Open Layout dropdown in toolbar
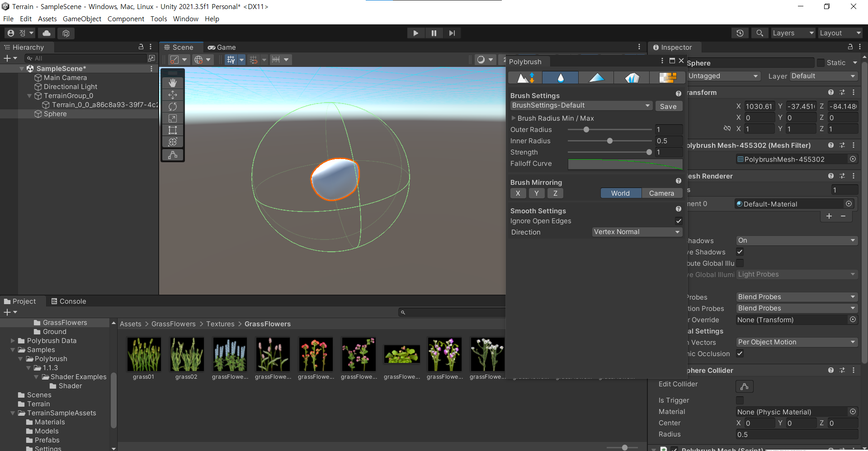The image size is (868, 451). [x=840, y=33]
